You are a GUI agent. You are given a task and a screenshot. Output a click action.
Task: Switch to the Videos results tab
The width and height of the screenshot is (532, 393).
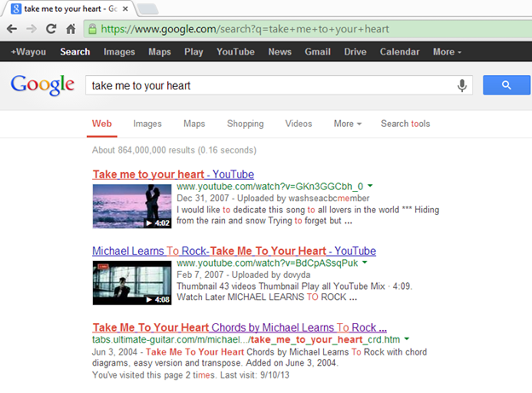[298, 124]
